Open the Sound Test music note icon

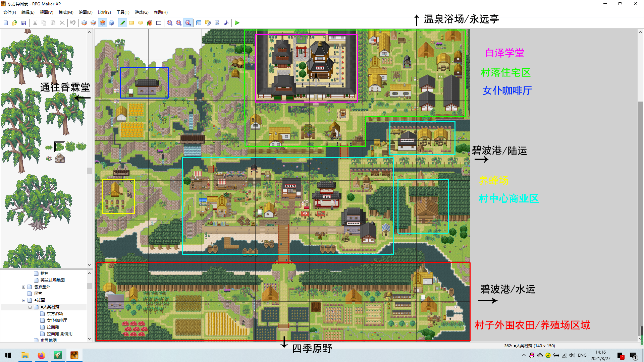(226, 23)
